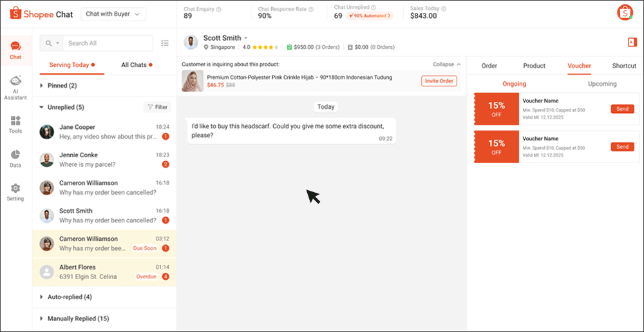Viewport: 644px width, 332px height.
Task: Click Scott Smith's avatar in chat header
Action: [191, 42]
